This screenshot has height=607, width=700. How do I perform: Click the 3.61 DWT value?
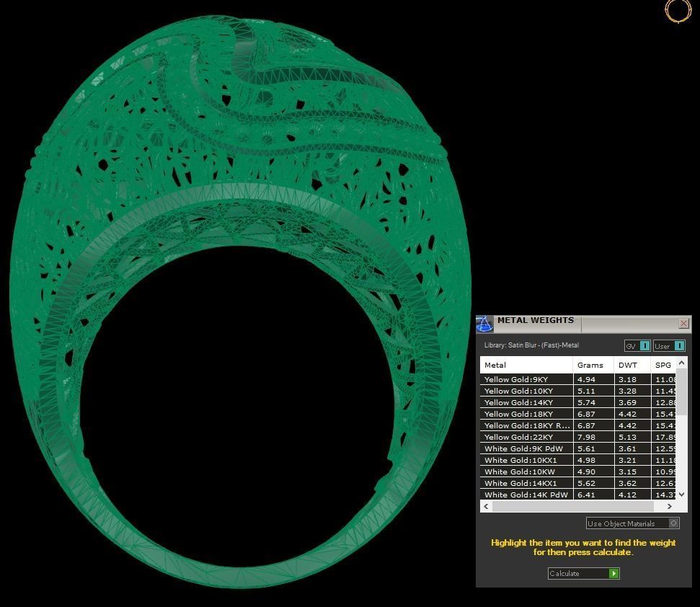click(627, 449)
